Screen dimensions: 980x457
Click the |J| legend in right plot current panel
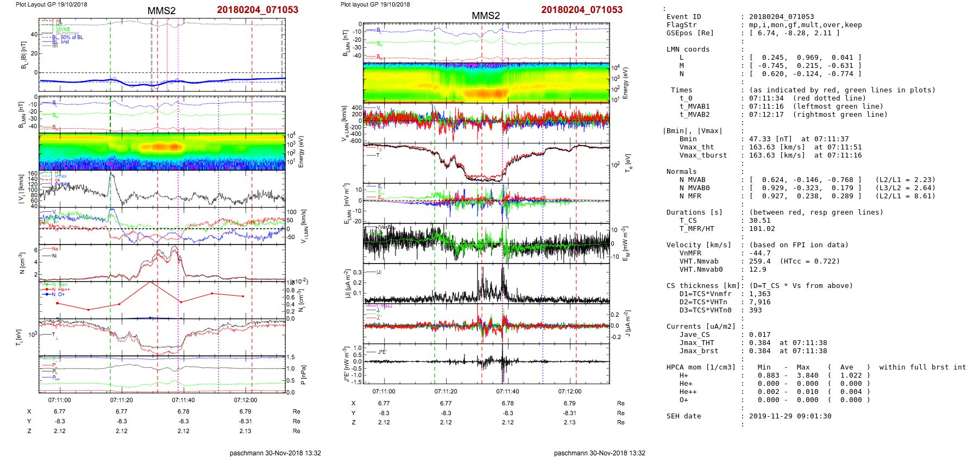(378, 272)
